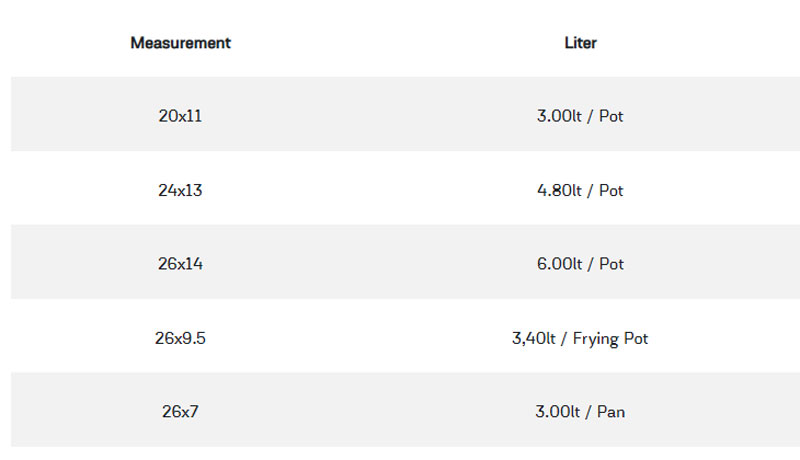
Task: Click the word Pot in the 20x11 row
Action: tap(611, 115)
